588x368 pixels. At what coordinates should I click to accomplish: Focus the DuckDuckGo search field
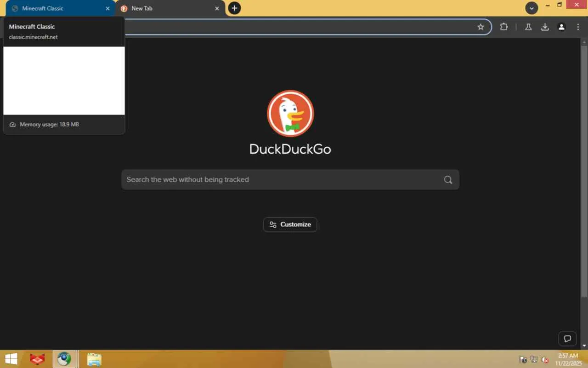point(290,179)
